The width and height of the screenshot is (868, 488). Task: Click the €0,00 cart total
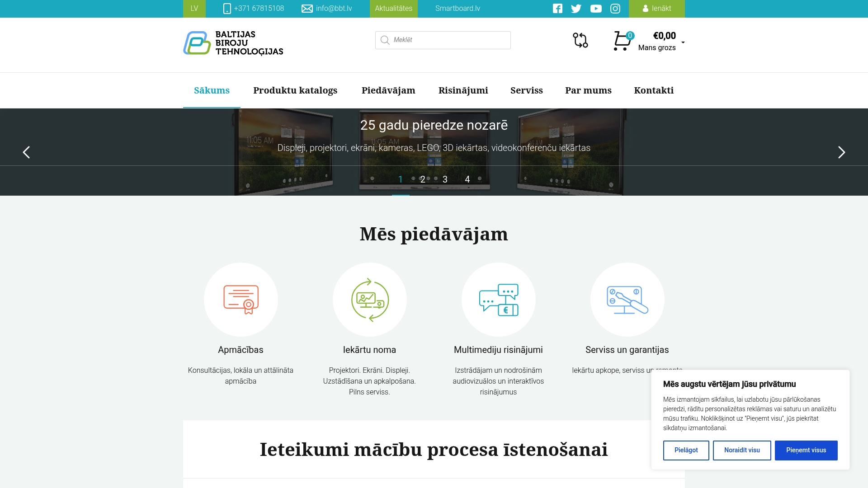pyautogui.click(x=665, y=36)
